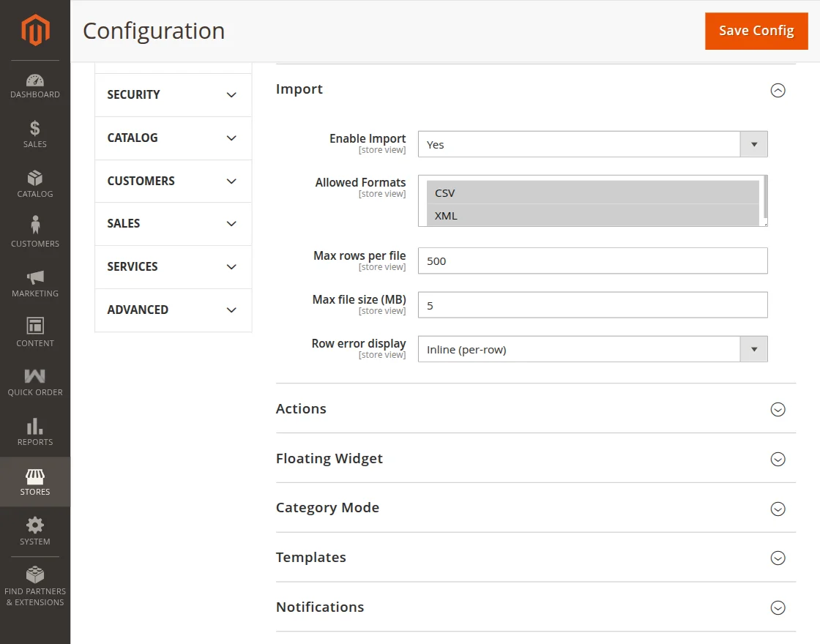Click the Category Mode heading text
Screen dimensions: 820x644
[x=327, y=508]
